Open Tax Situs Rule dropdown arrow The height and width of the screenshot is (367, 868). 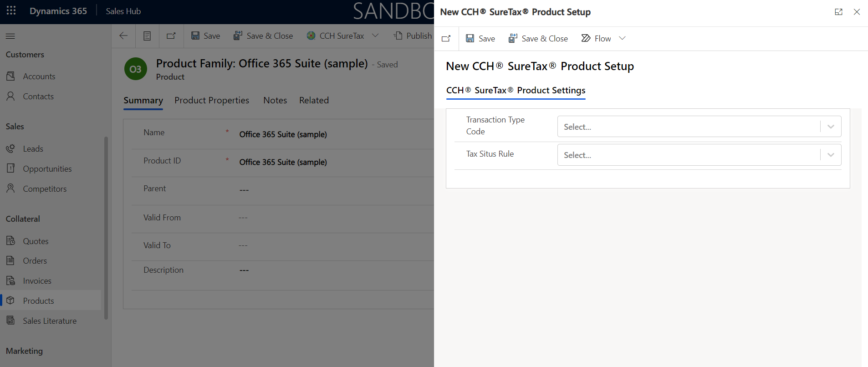point(831,155)
